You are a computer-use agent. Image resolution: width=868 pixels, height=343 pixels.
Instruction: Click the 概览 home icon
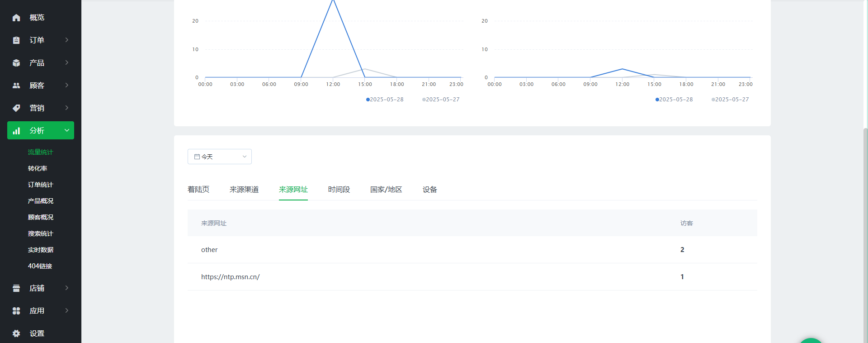click(x=16, y=18)
